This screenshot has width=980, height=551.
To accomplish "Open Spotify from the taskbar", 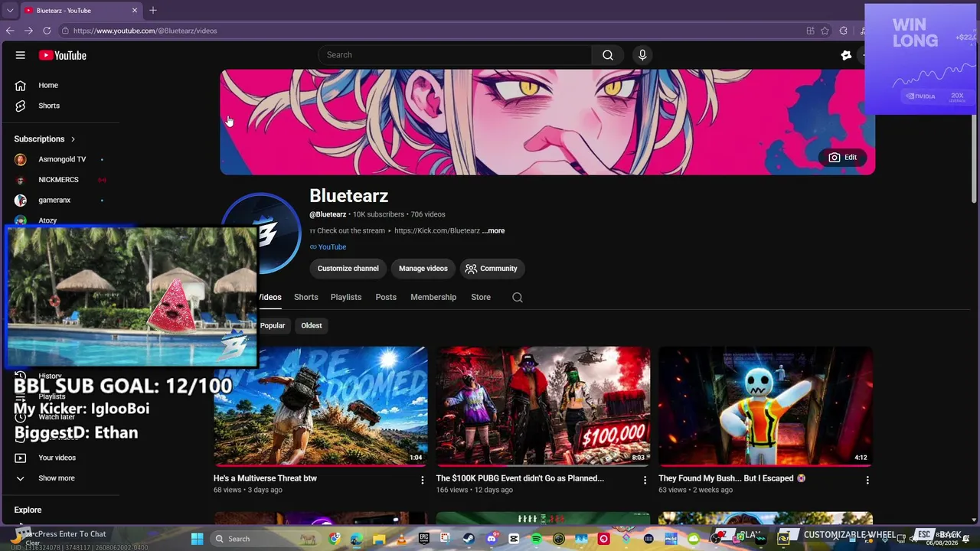I will coord(536,539).
